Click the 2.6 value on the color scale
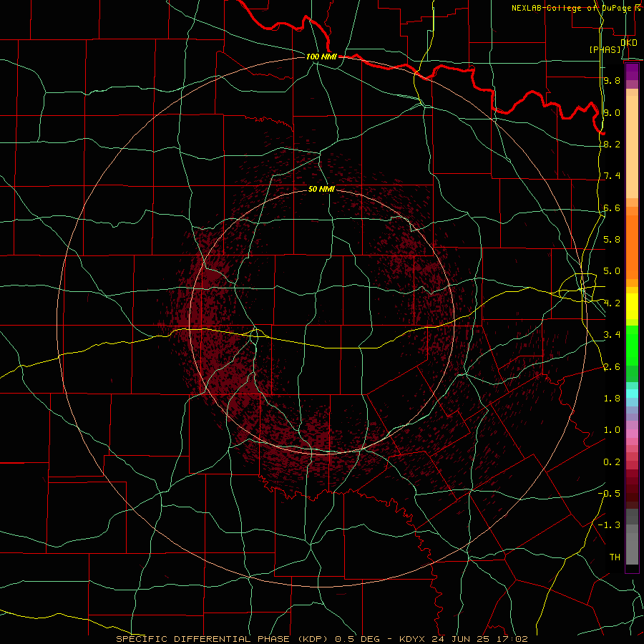 (612, 367)
